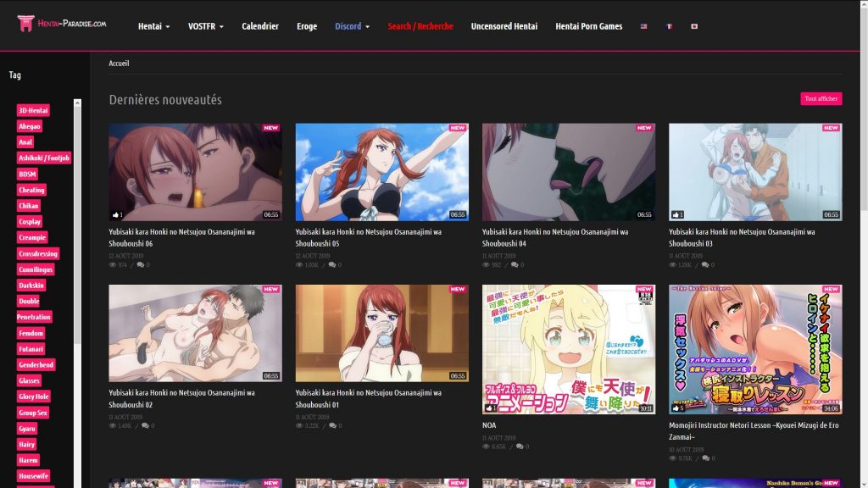Expand the Discord dropdown menu
Screen dimensions: 868x488
coord(352,26)
